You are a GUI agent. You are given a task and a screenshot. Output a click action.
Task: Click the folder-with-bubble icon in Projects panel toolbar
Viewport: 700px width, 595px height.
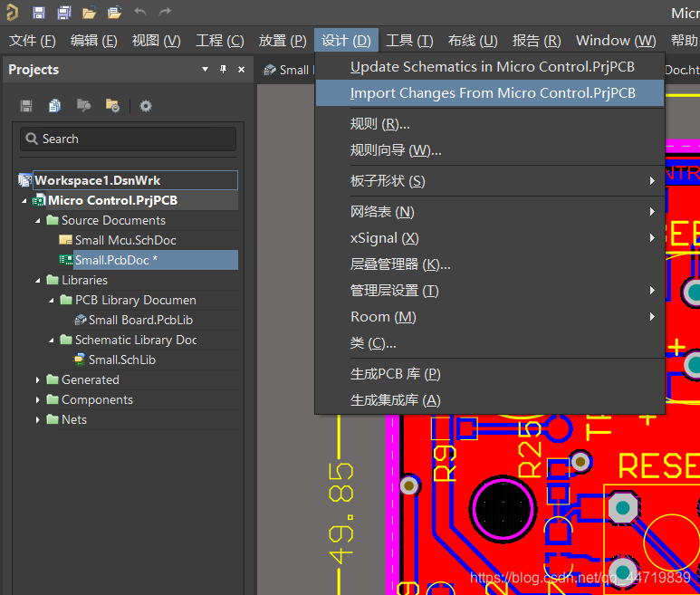(83, 106)
